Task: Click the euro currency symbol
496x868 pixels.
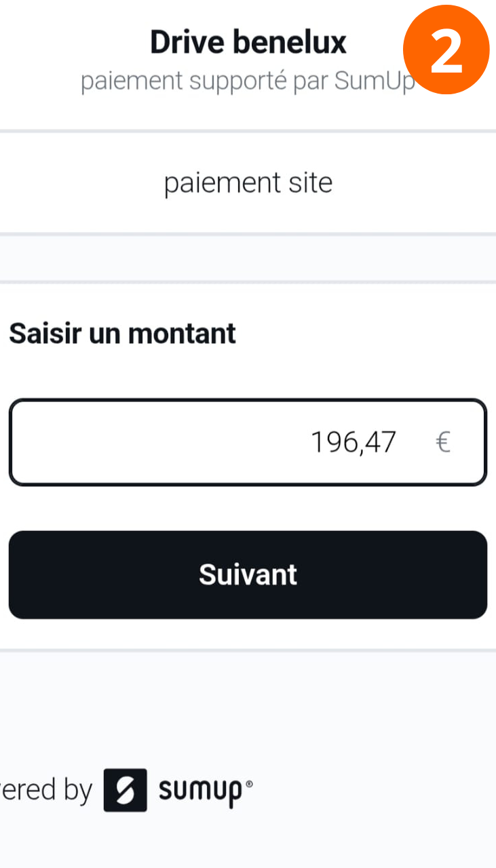Action: pyautogui.click(x=442, y=443)
